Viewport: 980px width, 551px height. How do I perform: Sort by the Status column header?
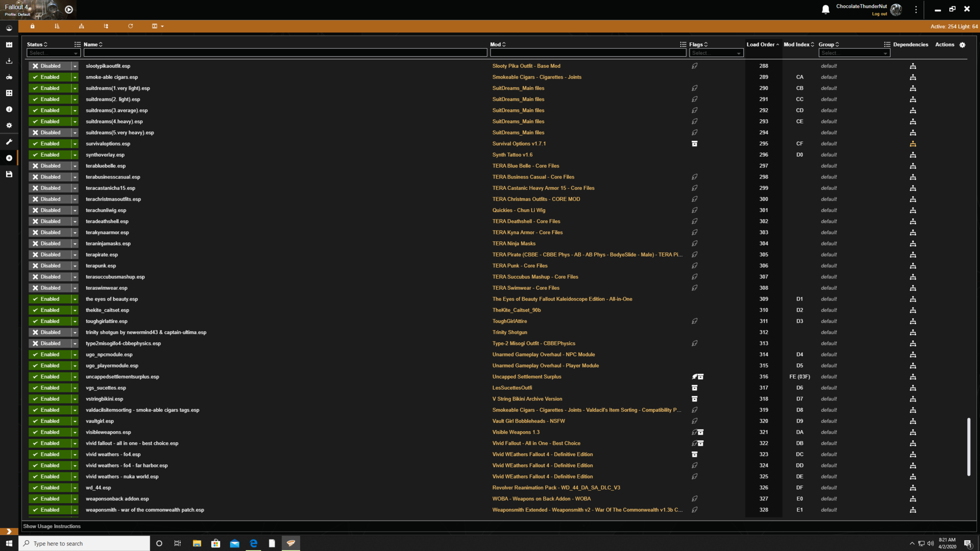click(37, 45)
